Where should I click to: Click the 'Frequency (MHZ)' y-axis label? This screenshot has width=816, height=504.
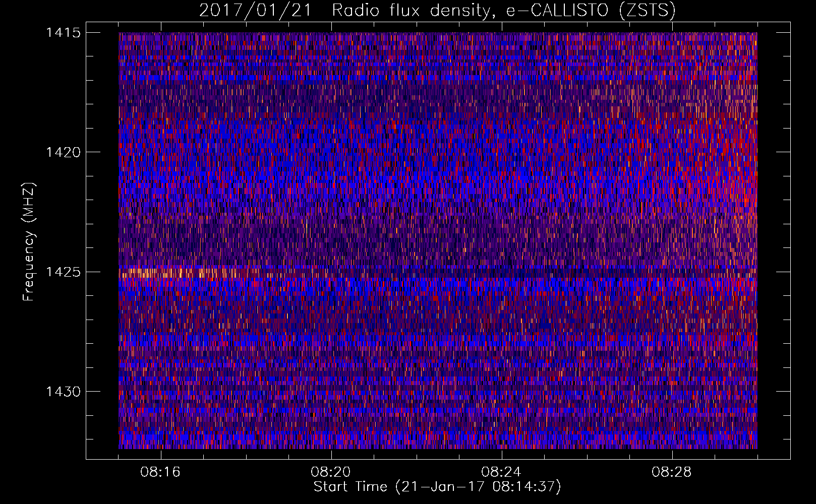29,242
